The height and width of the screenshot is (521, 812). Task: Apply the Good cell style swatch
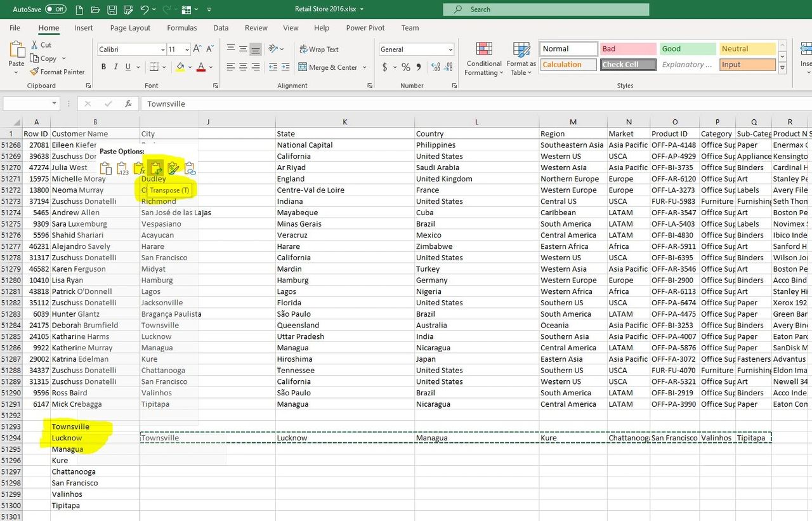click(687, 49)
